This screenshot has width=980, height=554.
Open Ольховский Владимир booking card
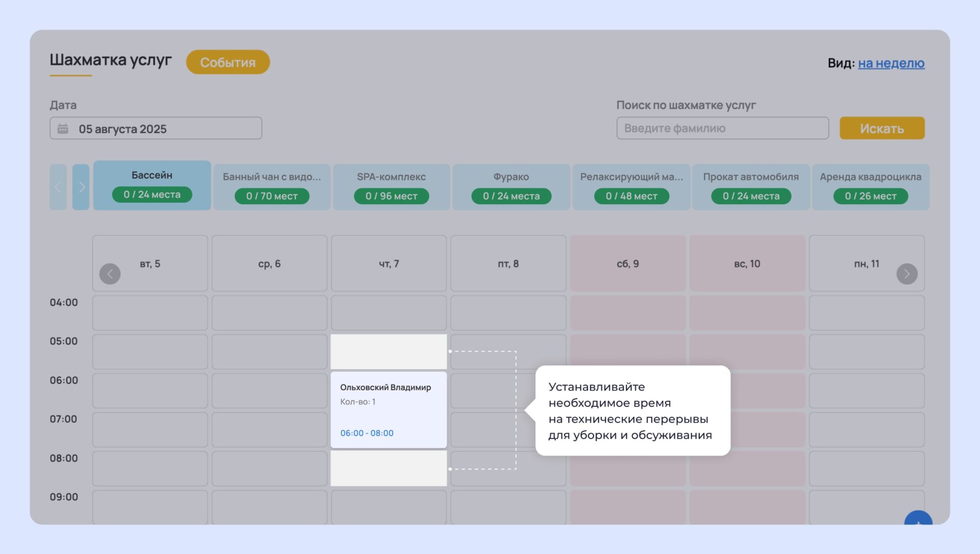click(x=388, y=410)
